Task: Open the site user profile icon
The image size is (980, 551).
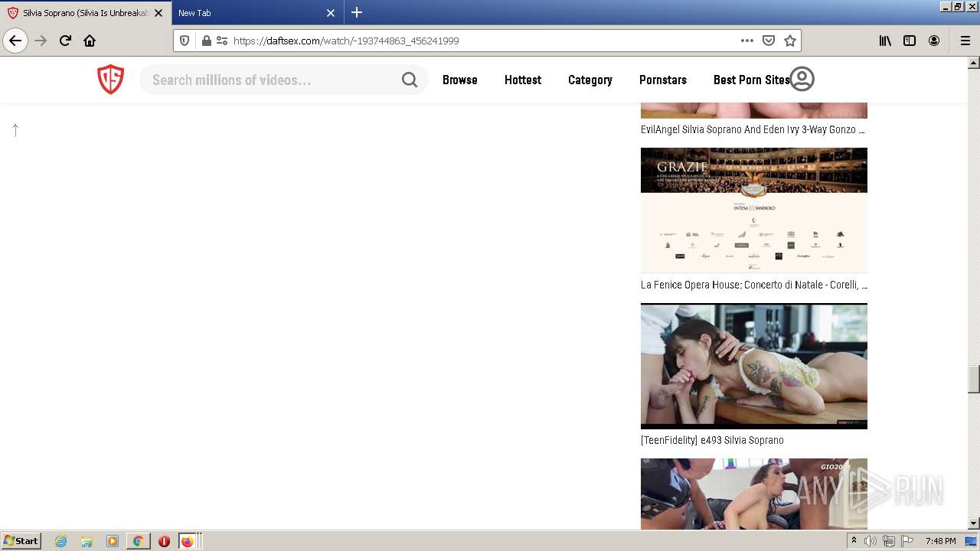Action: (x=802, y=79)
